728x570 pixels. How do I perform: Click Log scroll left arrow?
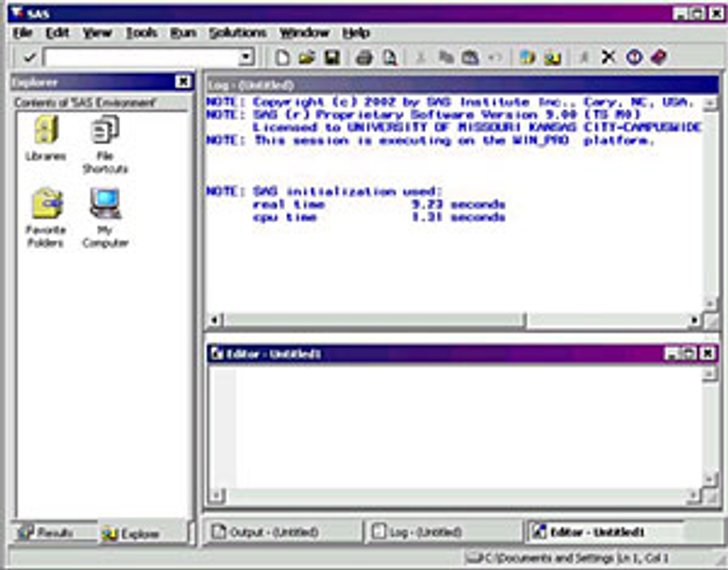click(x=215, y=320)
